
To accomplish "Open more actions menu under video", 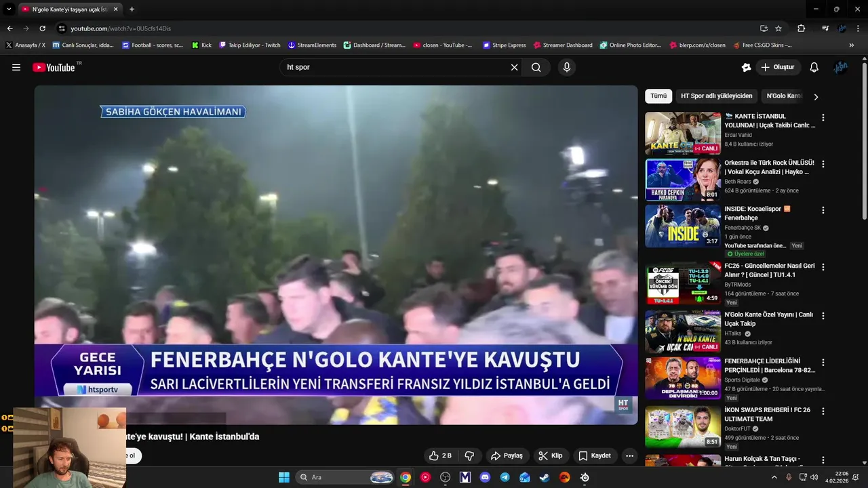I will point(629,455).
